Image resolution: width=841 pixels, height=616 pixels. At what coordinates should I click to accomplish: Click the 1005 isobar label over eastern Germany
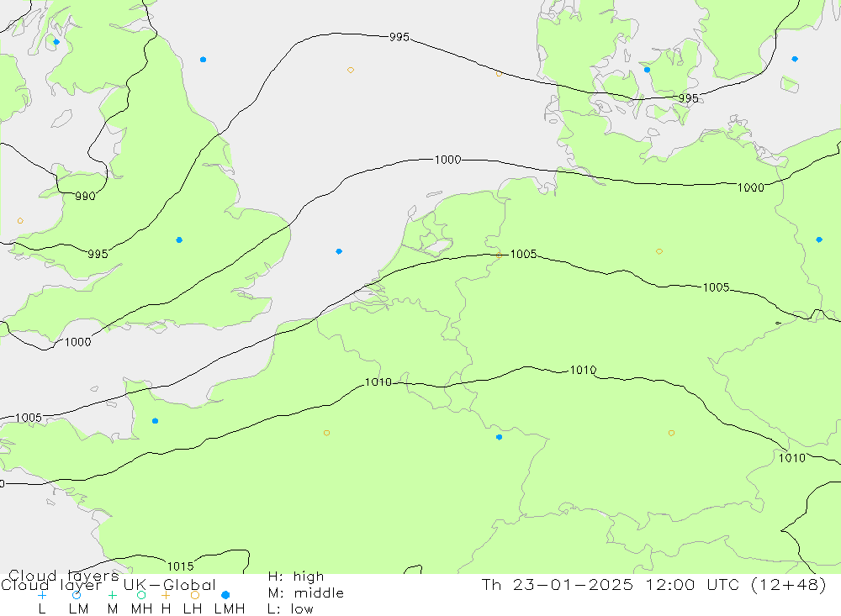pyautogui.click(x=716, y=287)
